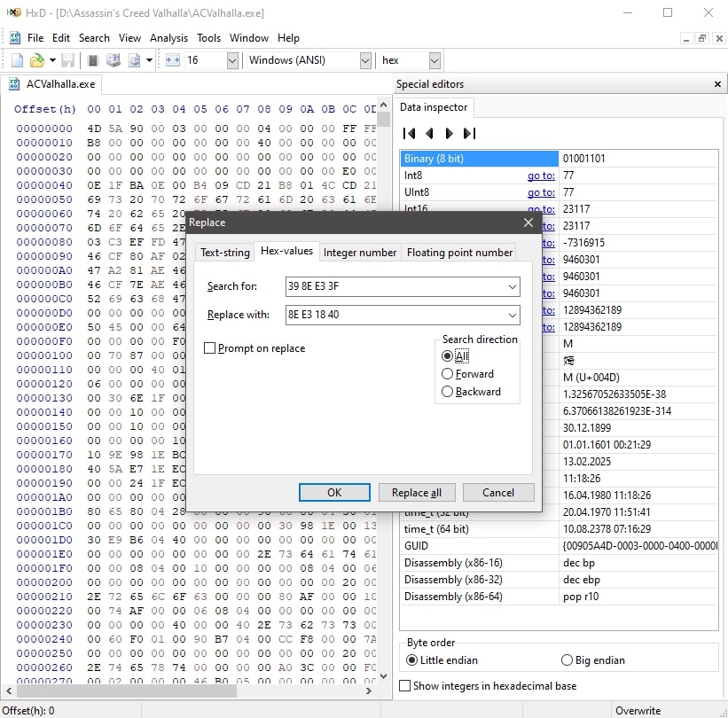Open the bytes per row dropdown

[x=232, y=60]
